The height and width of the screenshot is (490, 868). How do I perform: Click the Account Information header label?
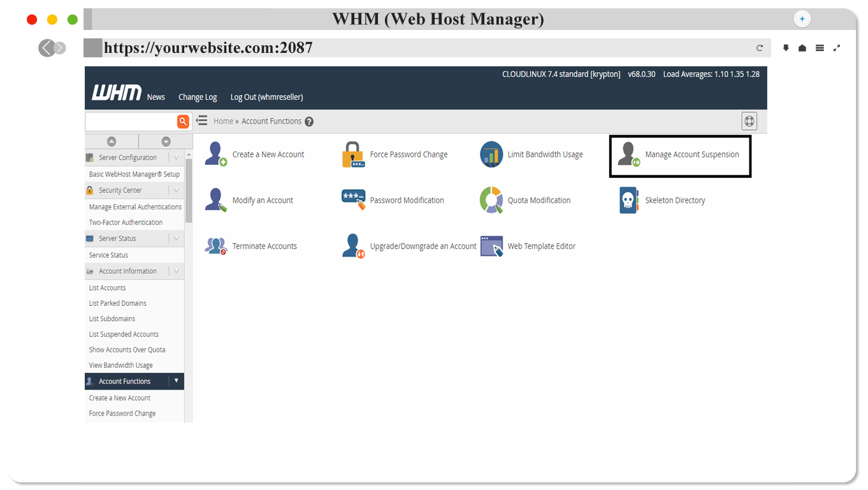click(x=127, y=271)
